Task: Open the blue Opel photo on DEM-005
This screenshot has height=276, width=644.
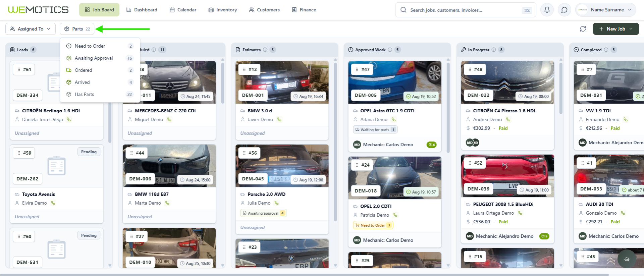Action: 395,82
